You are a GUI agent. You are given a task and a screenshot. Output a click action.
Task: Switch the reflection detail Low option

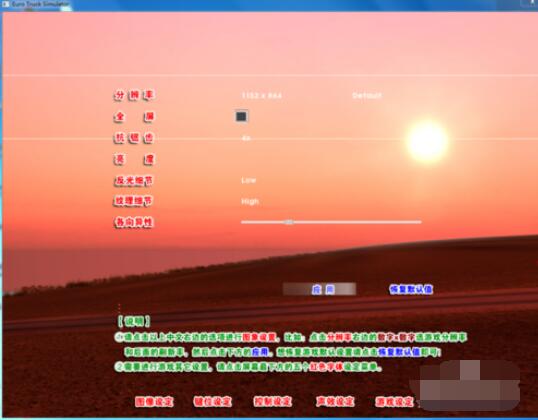(x=248, y=180)
